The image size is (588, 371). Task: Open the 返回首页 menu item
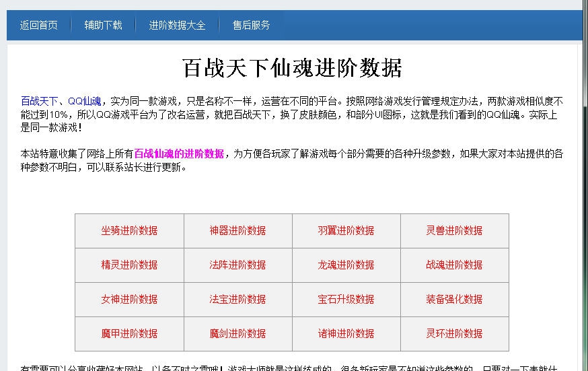pyautogui.click(x=38, y=25)
